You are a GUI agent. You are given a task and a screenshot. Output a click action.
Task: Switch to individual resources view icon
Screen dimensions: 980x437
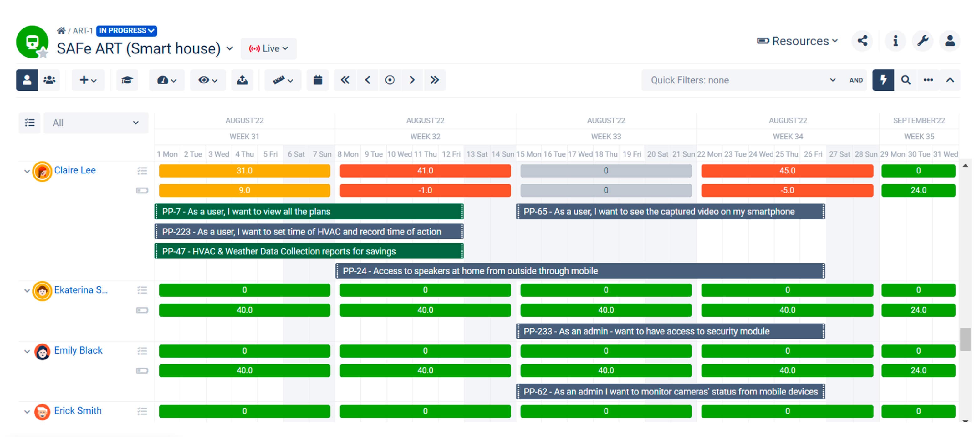point(27,80)
